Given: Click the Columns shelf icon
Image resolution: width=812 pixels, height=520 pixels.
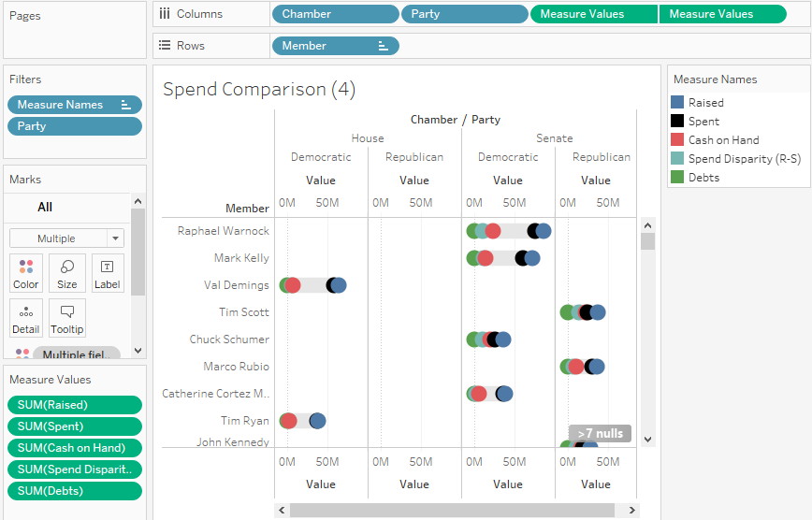Looking at the screenshot, I should pyautogui.click(x=165, y=14).
